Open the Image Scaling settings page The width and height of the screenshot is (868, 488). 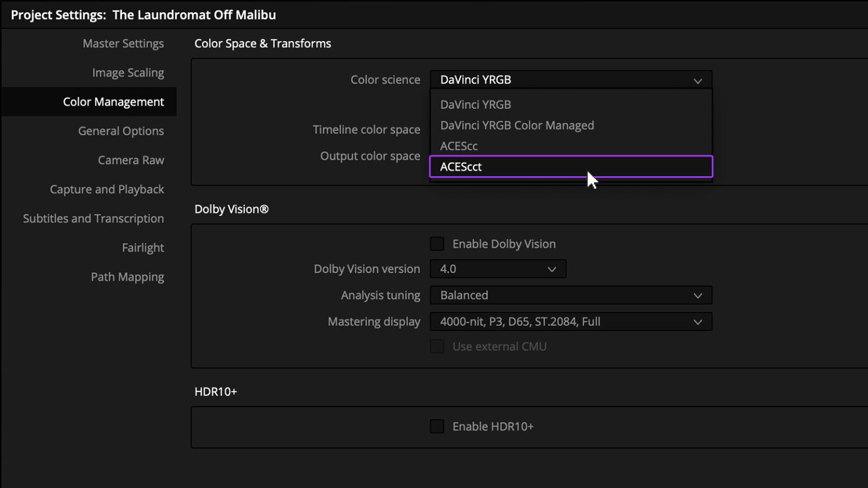pyautogui.click(x=128, y=72)
